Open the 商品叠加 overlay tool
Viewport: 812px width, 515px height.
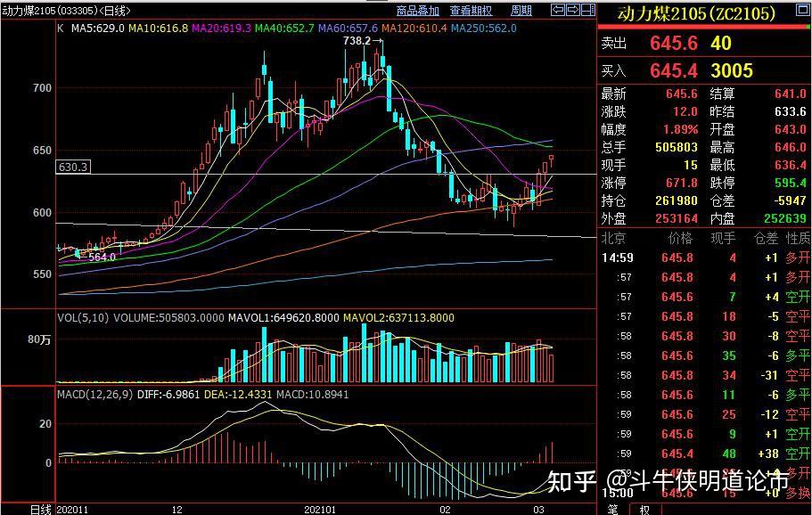point(417,11)
